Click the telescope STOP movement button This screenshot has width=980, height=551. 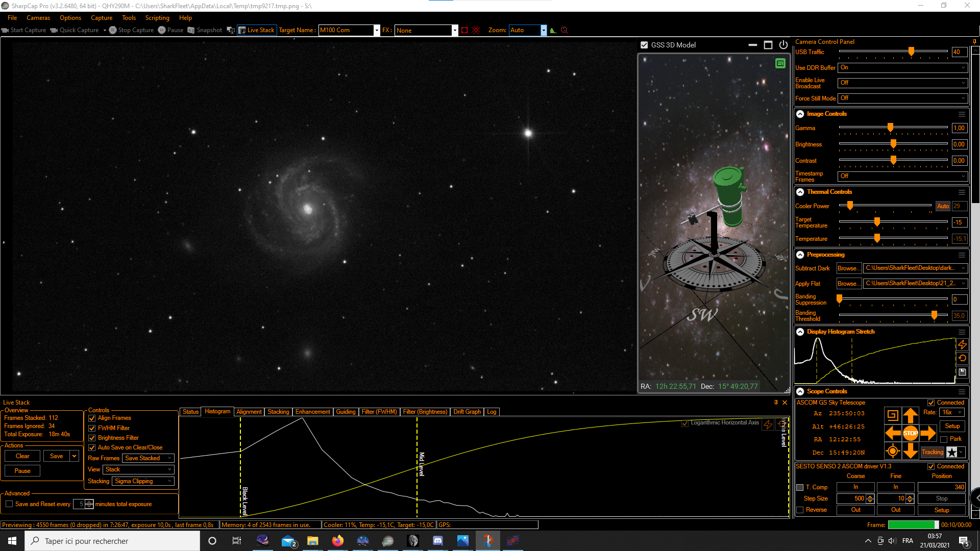[x=910, y=433]
